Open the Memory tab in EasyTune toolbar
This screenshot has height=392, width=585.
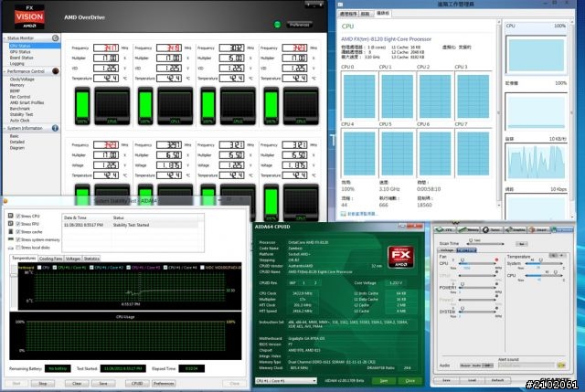[x=469, y=229]
